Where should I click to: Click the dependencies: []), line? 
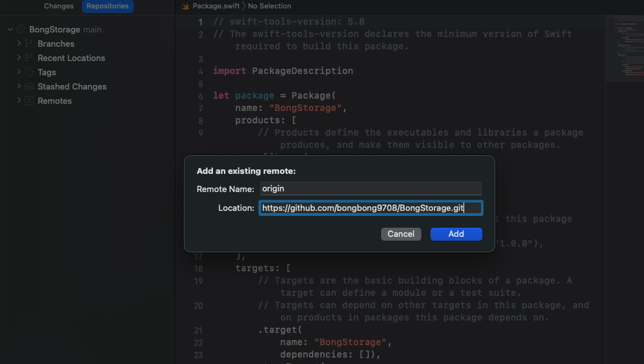pos(330,354)
